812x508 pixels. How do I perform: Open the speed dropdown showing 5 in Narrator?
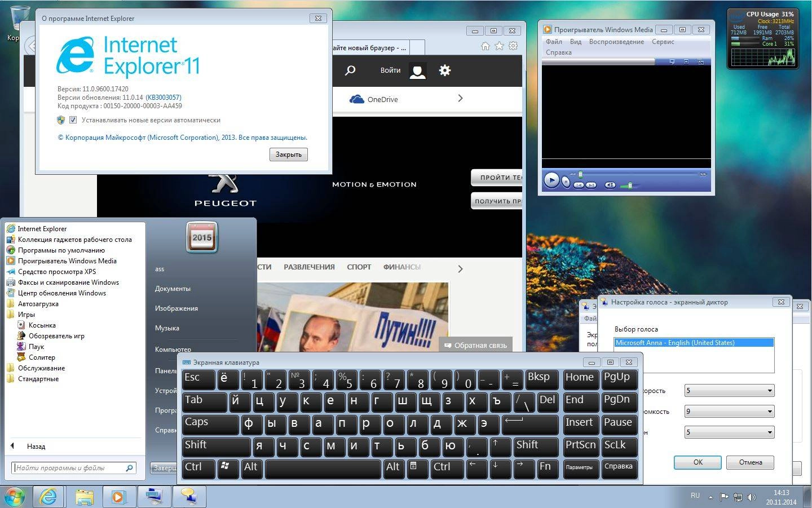[x=729, y=390]
